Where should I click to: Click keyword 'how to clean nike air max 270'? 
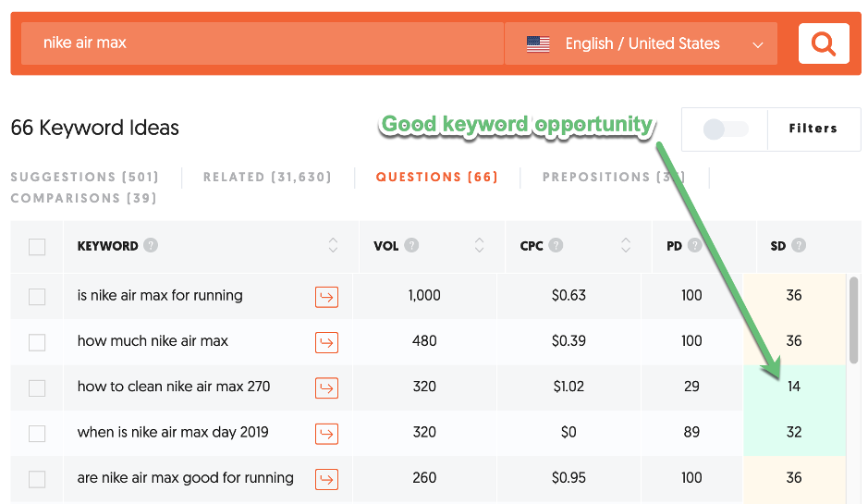coord(174,386)
